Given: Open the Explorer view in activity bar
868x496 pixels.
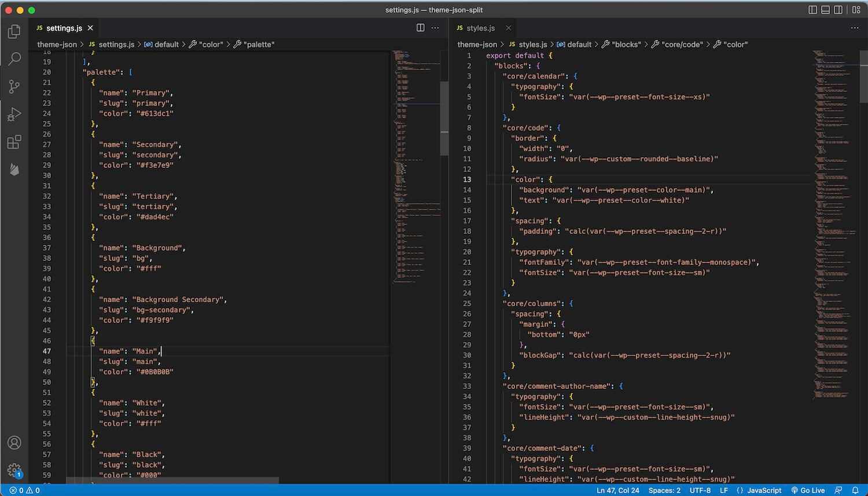Looking at the screenshot, I should (14, 31).
